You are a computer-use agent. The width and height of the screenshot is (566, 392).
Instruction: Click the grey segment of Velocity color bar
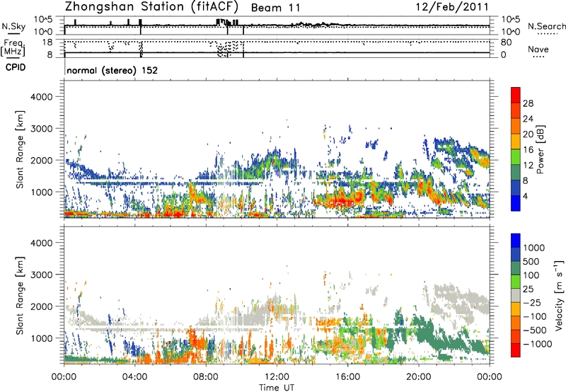[x=516, y=295]
